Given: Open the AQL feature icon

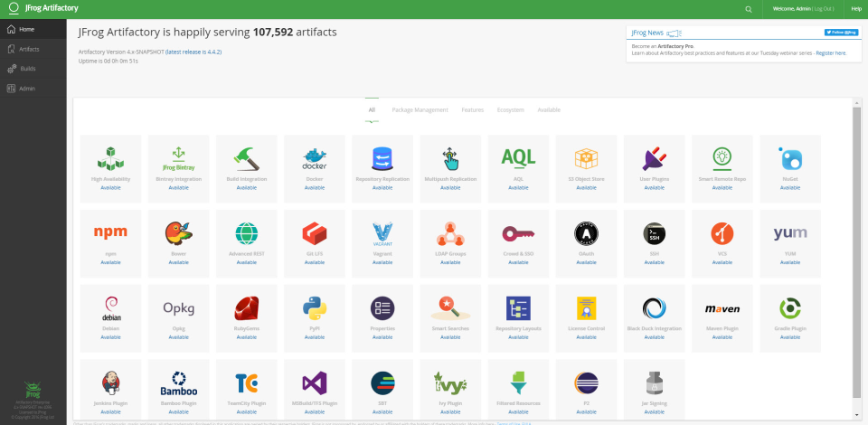Looking at the screenshot, I should [x=518, y=157].
